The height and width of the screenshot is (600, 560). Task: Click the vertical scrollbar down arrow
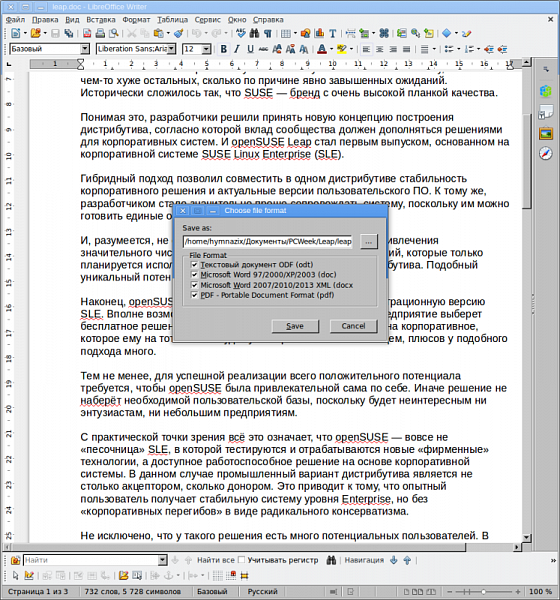[527, 537]
